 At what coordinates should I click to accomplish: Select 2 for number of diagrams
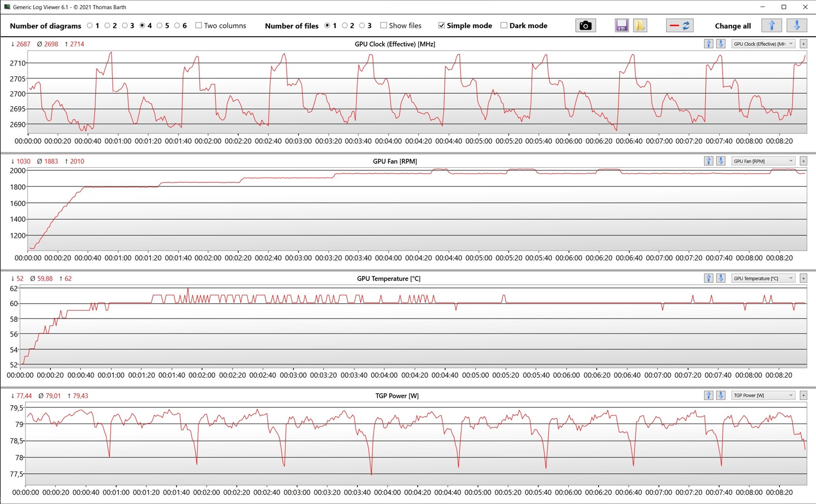[107, 25]
